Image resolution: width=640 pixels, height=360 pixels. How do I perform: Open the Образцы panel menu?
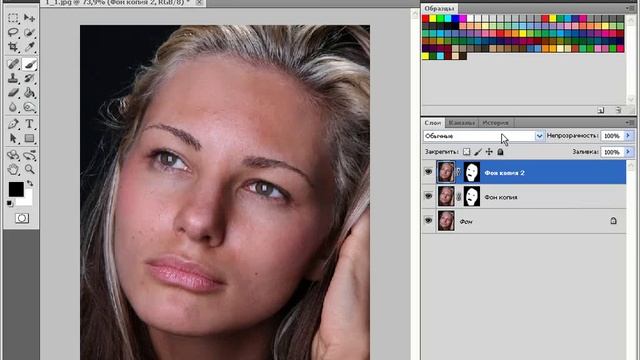pos(630,8)
